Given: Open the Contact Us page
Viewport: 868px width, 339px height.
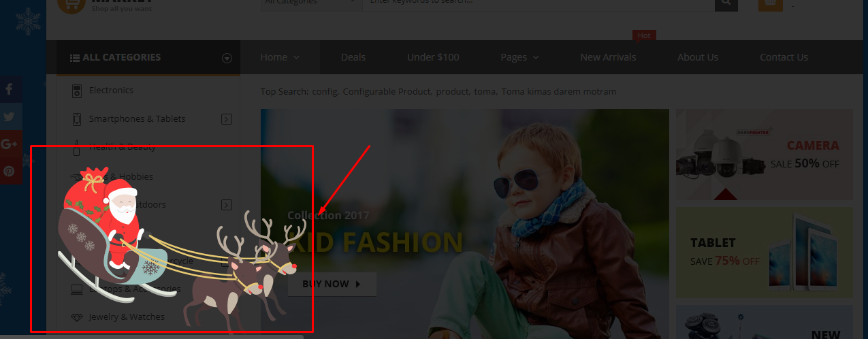Looking at the screenshot, I should 784,57.
